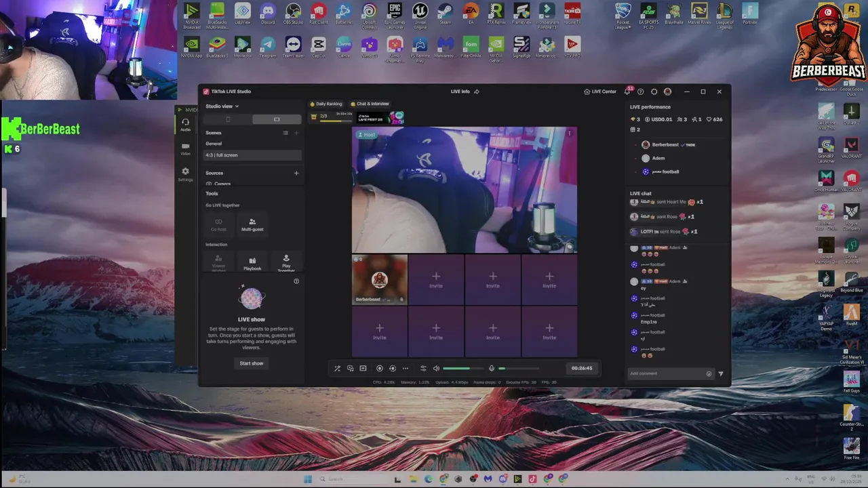Open Steam desktop shortcut
The width and height of the screenshot is (868, 488).
pos(446,14)
